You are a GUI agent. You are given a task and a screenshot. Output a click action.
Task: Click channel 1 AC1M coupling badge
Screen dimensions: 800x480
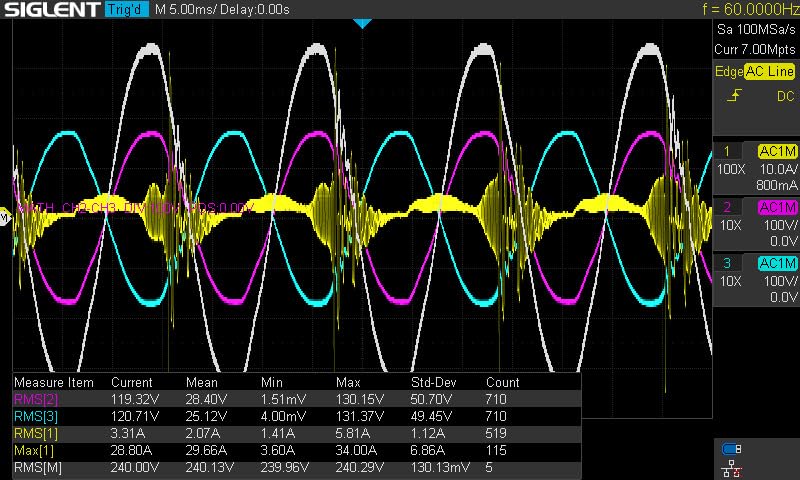coord(778,151)
